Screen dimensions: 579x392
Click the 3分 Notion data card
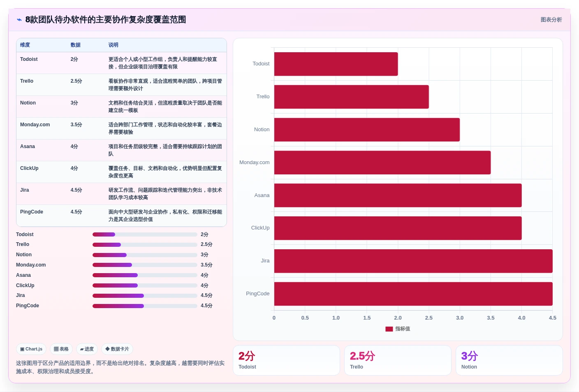click(x=509, y=360)
